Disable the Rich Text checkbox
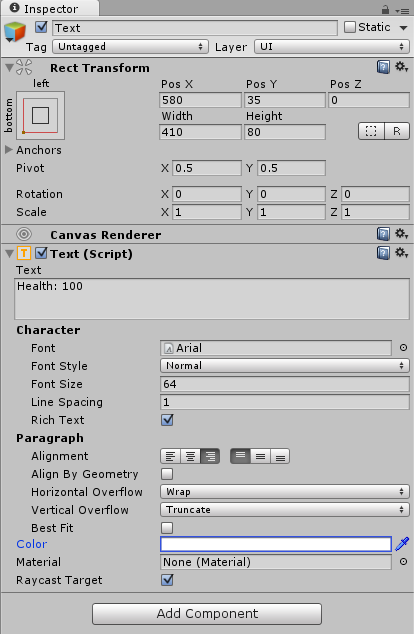Viewport: 414px width, 634px height. [167, 420]
